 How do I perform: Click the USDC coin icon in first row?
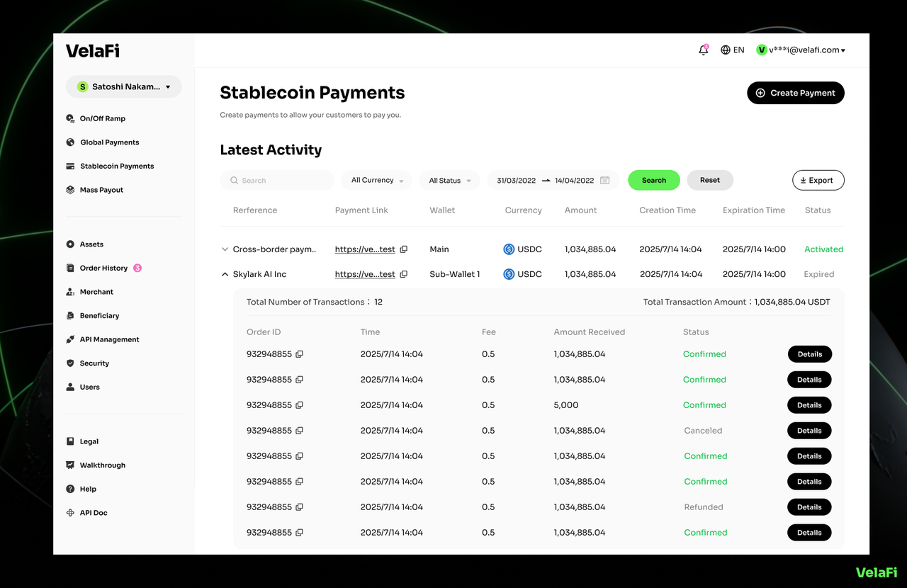coord(509,249)
